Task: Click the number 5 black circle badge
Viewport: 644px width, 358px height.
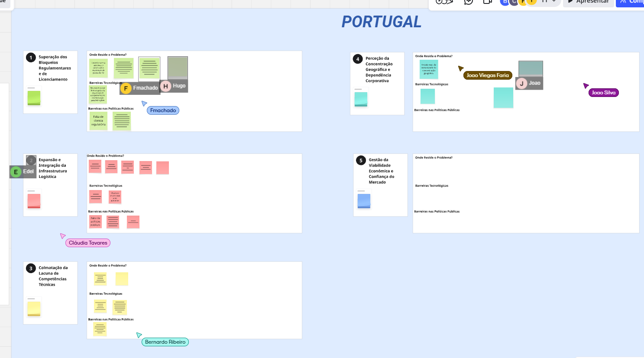Action: tap(361, 161)
